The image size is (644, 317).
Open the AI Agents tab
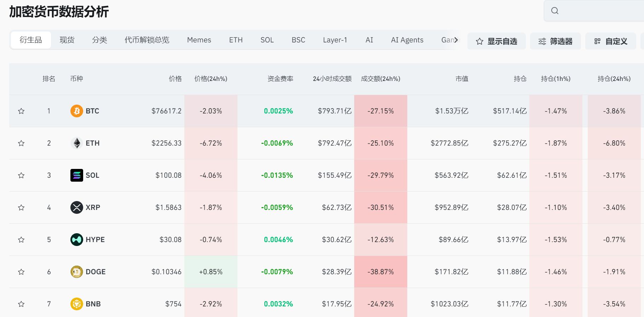(x=407, y=40)
